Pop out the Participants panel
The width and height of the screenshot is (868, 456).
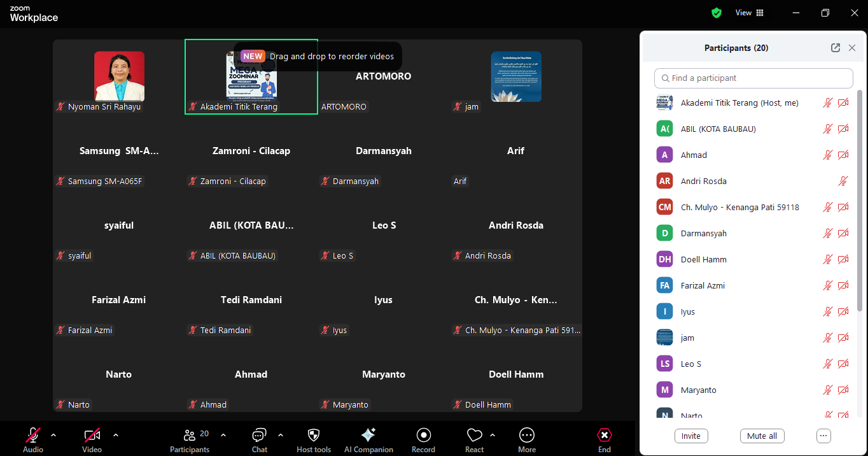click(x=836, y=48)
